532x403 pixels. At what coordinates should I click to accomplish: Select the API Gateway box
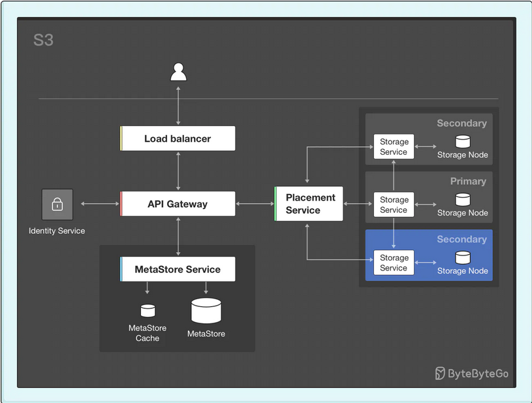click(178, 204)
